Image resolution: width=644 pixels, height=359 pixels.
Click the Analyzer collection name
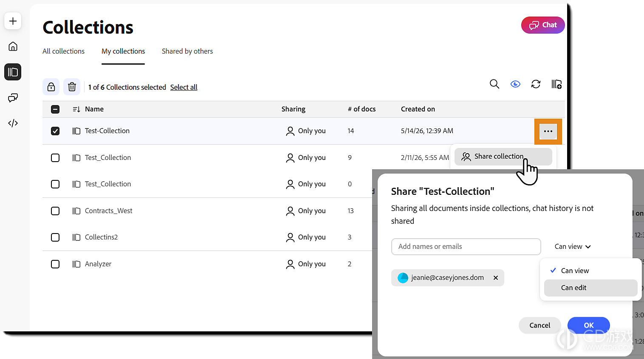[98, 264]
